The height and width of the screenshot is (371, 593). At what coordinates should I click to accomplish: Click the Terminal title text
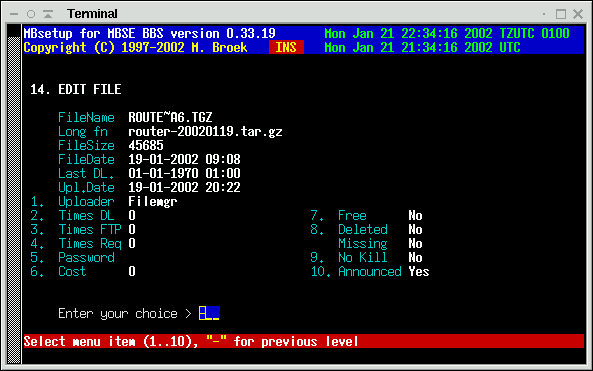[92, 14]
